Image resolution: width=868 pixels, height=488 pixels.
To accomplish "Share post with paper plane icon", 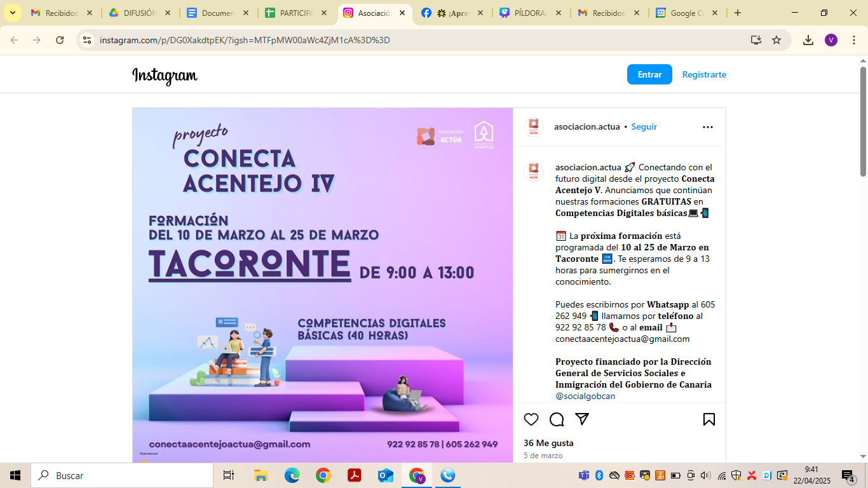I will [582, 419].
